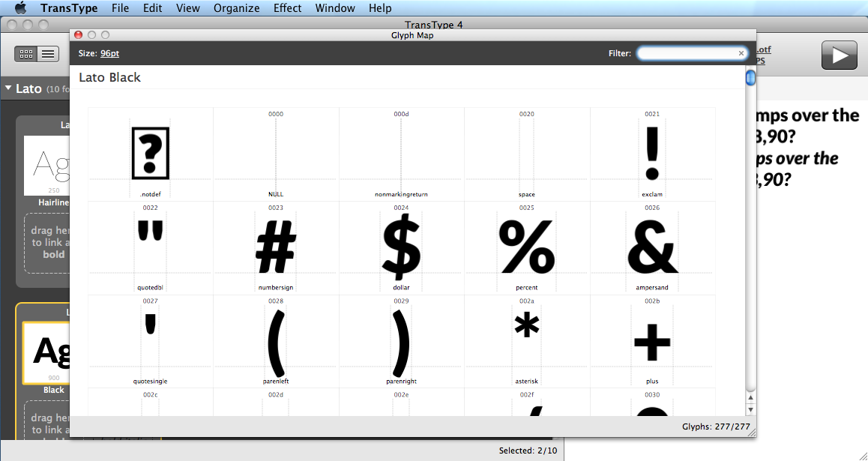The height and width of the screenshot is (461, 868).
Task: Select the exclam glyph
Action: pos(652,154)
